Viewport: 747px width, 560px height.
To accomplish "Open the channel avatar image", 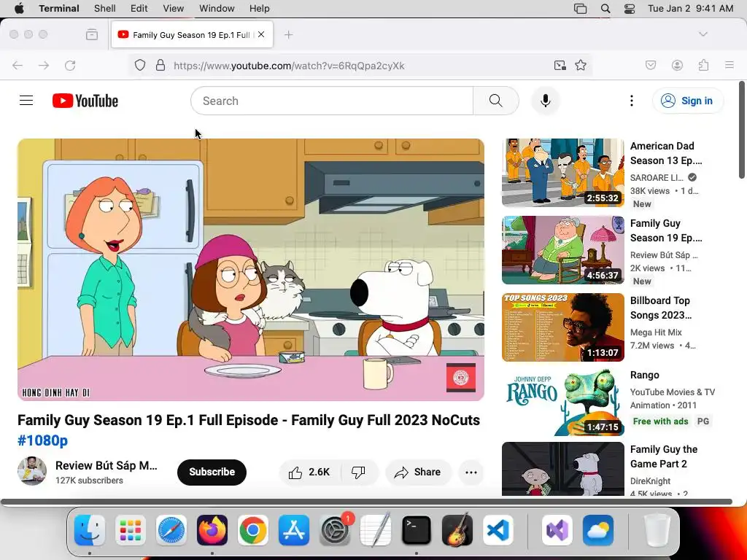I will [x=32, y=471].
